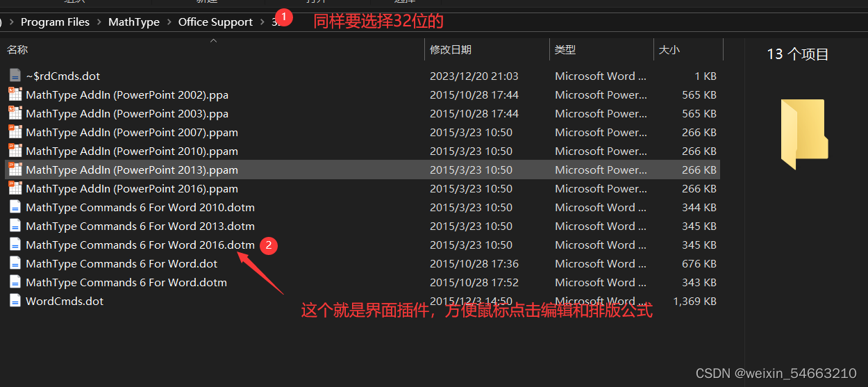This screenshot has width=868, height=387.
Task: Click size value 1,369 KB
Action: point(695,301)
